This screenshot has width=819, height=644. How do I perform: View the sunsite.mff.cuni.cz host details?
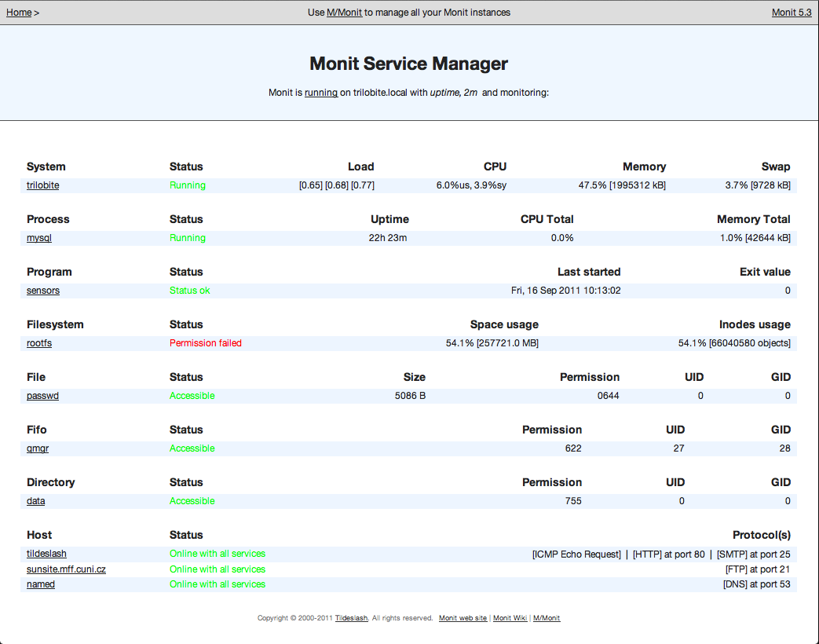pos(66,569)
